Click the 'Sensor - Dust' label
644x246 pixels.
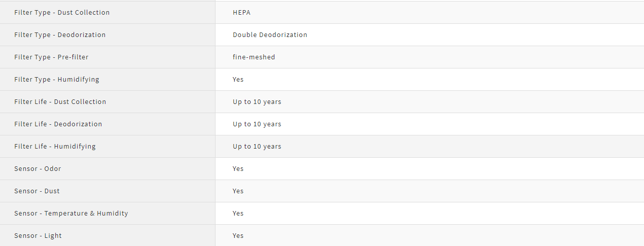point(37,191)
